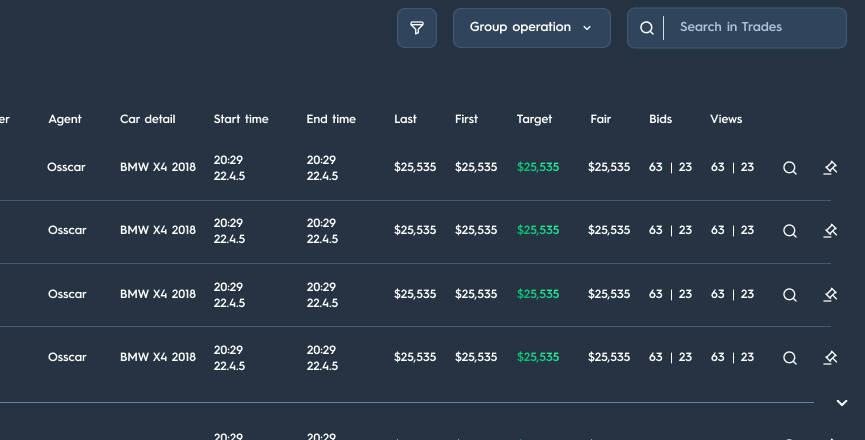The width and height of the screenshot is (865, 440).
Task: Sort by the Last column header
Action: pyautogui.click(x=405, y=119)
